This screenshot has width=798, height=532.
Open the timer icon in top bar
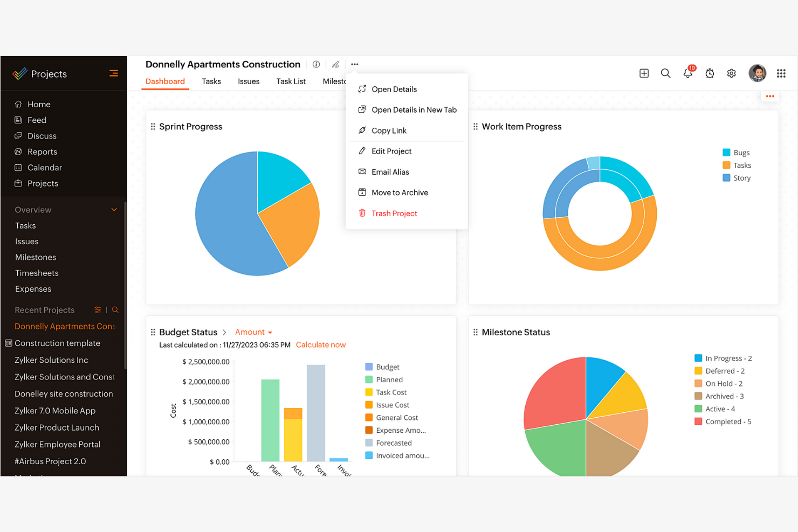[x=710, y=73]
